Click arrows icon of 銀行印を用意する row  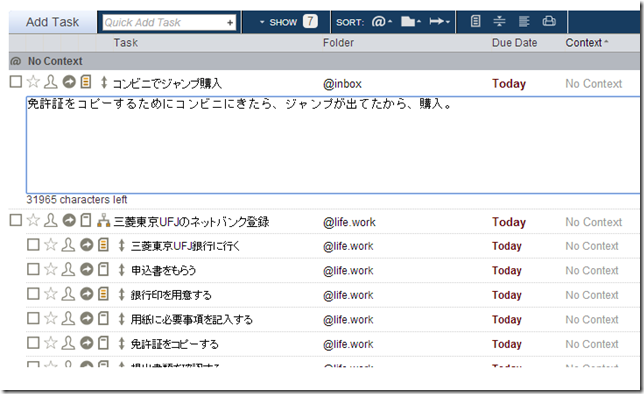pos(121,294)
